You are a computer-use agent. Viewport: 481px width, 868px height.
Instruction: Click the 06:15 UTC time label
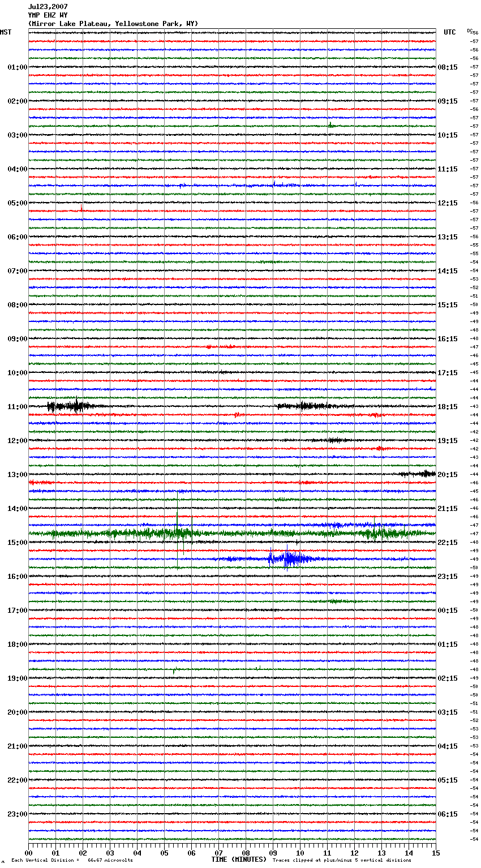pos(448,814)
